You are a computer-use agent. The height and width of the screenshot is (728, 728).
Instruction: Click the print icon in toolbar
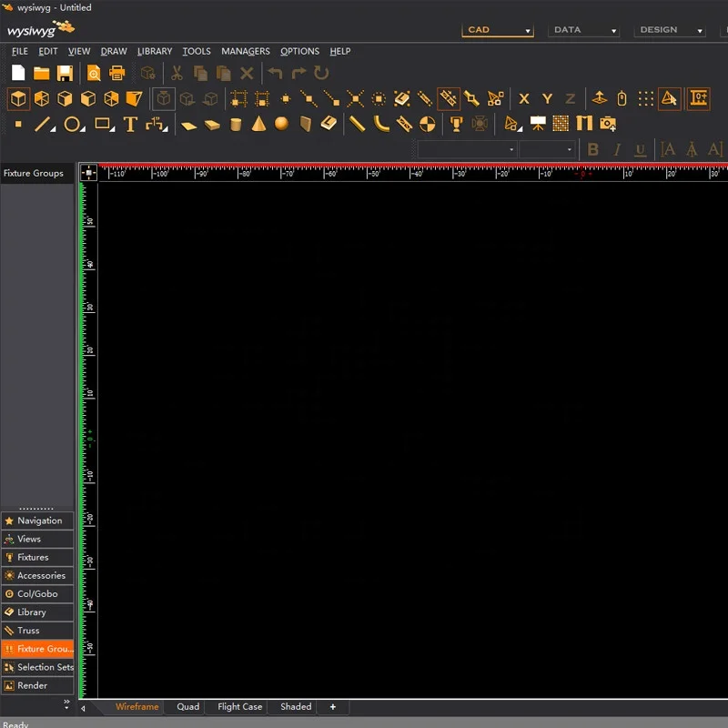pos(116,74)
